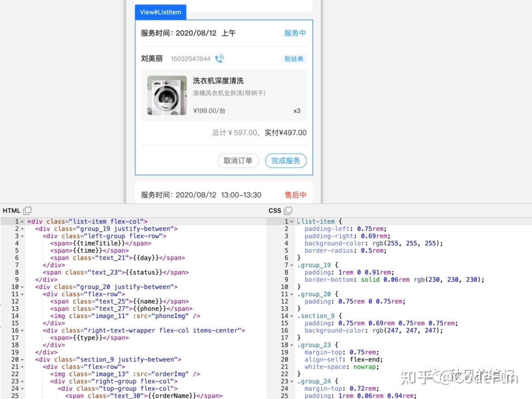Click the red 售后中 status label
This screenshot has width=532, height=399.
pyautogui.click(x=295, y=195)
